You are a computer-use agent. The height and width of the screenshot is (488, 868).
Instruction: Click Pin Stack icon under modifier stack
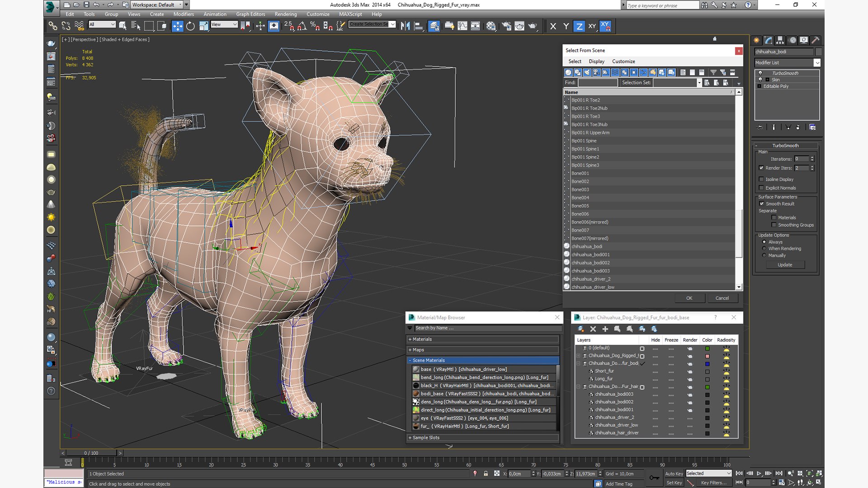pos(760,127)
